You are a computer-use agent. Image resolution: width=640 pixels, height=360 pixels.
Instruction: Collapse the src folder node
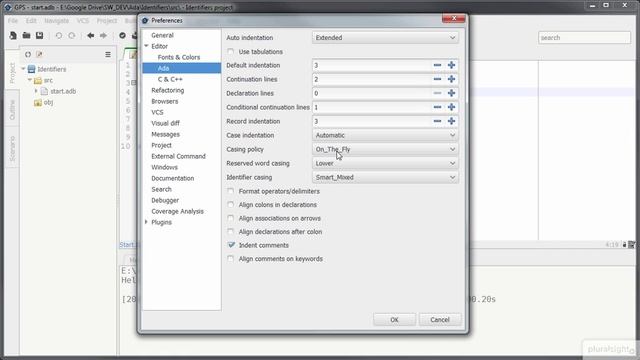(30, 80)
